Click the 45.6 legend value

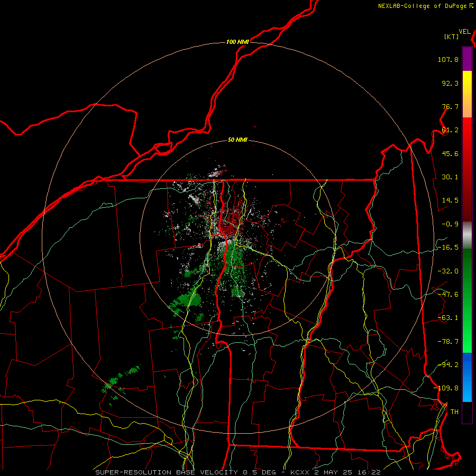(x=450, y=153)
